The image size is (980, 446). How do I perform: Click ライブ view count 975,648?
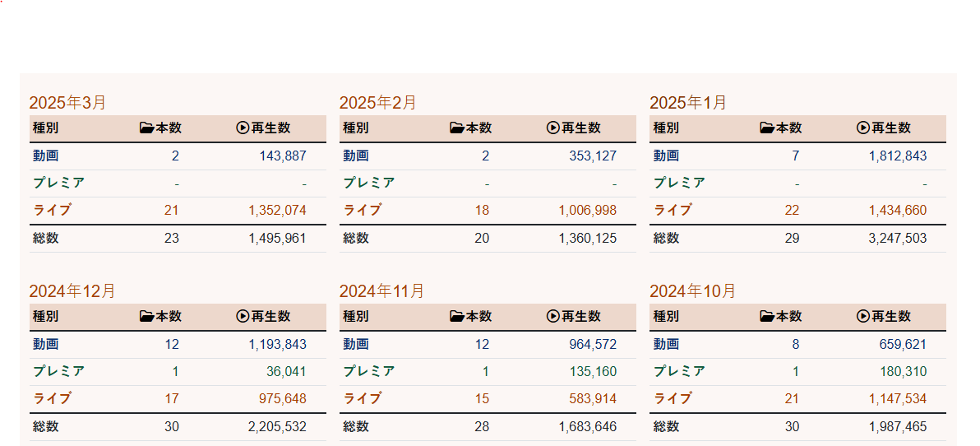[x=283, y=398]
